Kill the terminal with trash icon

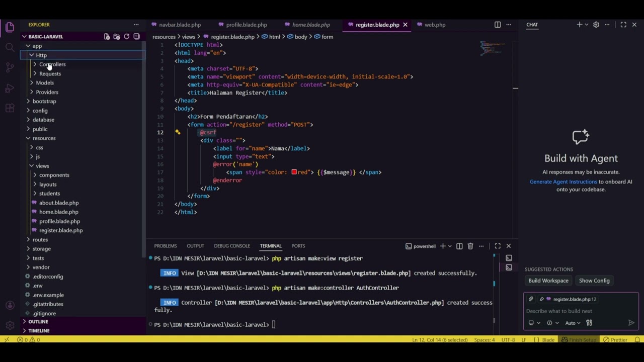pos(470,246)
